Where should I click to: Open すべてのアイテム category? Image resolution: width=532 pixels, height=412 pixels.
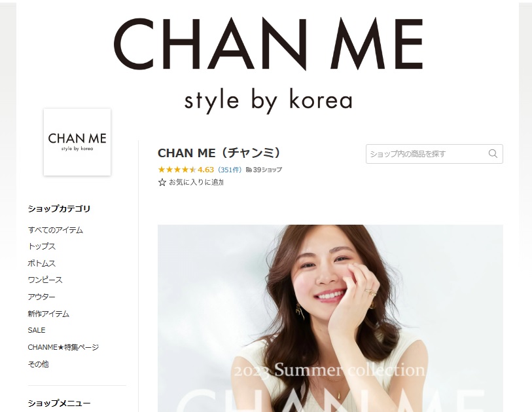click(x=56, y=230)
